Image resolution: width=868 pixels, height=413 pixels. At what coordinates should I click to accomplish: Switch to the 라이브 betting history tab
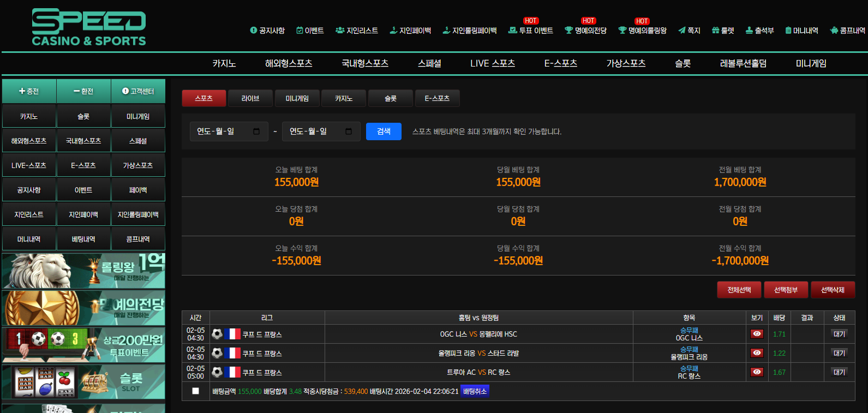250,98
